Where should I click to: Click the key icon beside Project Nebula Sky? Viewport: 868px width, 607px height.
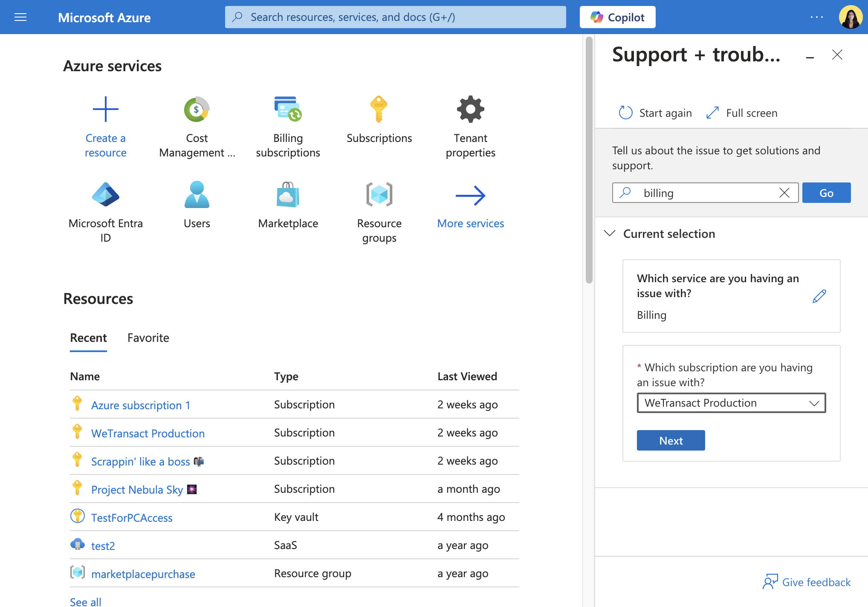click(x=77, y=488)
